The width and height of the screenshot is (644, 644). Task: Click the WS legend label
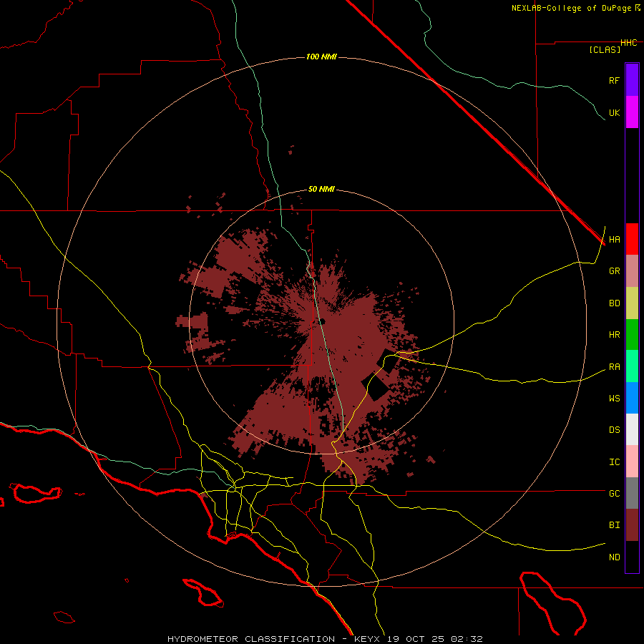point(614,399)
